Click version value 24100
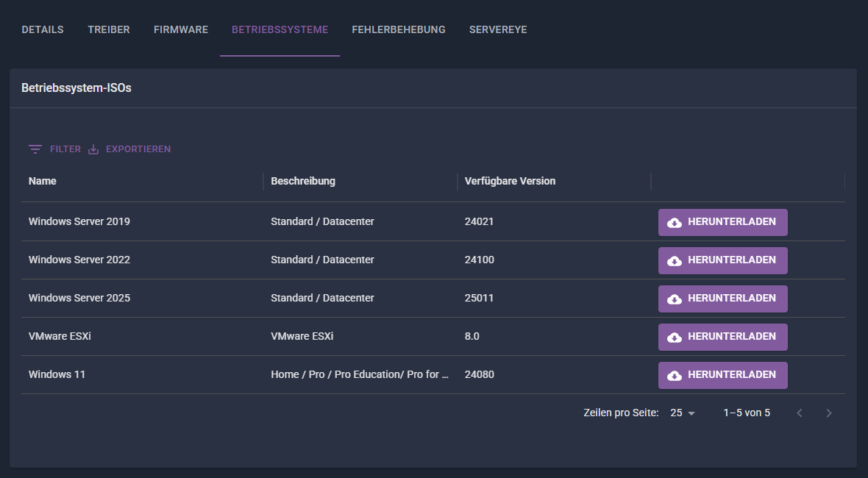This screenshot has height=478, width=868. [480, 260]
